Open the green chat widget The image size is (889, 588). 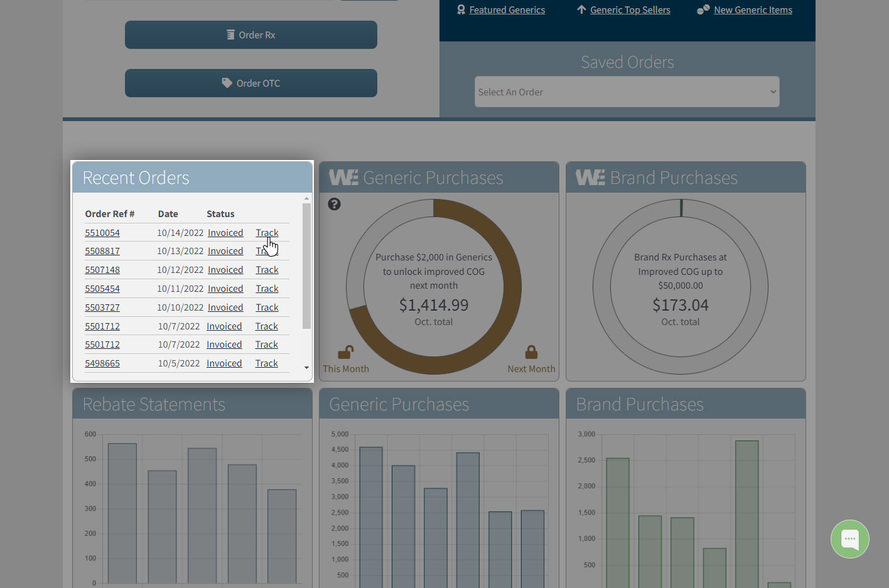850,539
